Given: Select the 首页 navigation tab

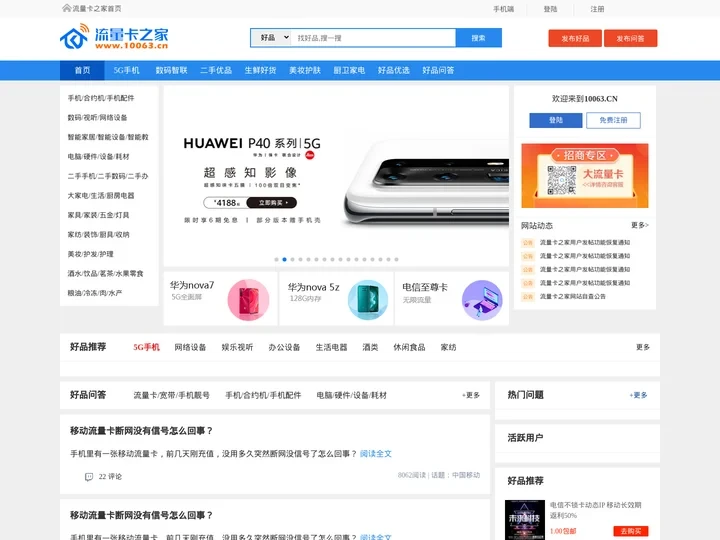Looking at the screenshot, I should point(82,70).
